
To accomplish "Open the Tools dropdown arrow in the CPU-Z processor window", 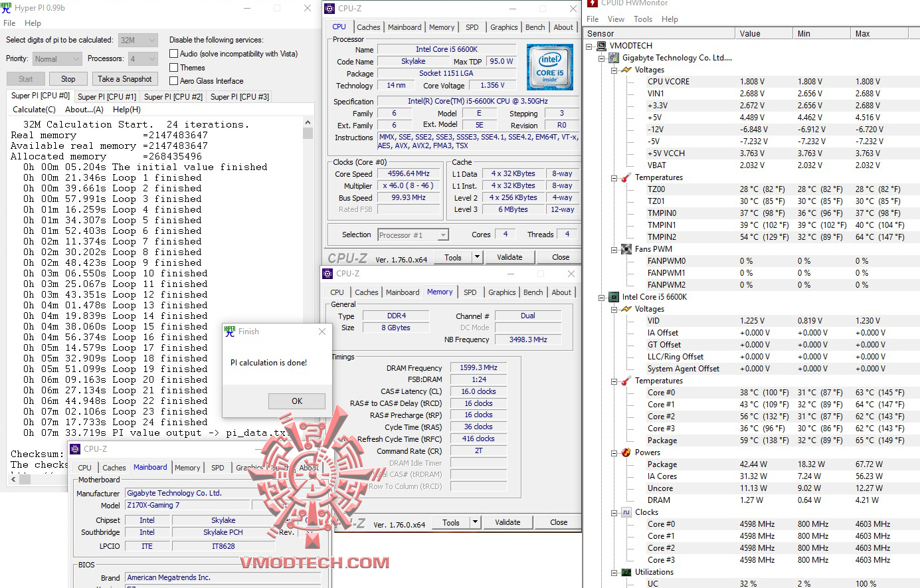I will point(477,257).
